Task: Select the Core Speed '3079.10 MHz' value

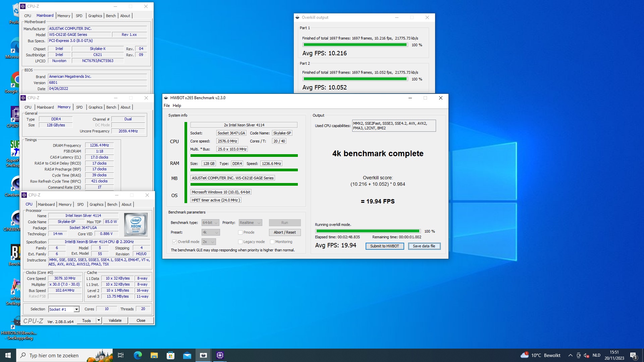Action: point(65,278)
